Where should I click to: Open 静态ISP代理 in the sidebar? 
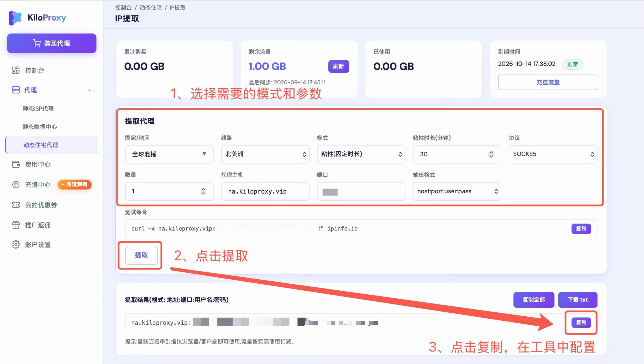(x=38, y=109)
